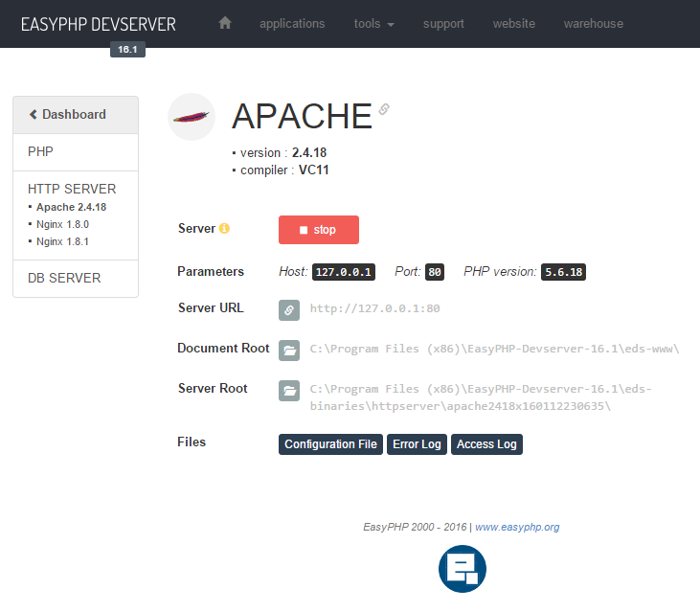Open the warehouse menu item
Image resolution: width=700 pixels, height=612 pixels.
coord(594,24)
